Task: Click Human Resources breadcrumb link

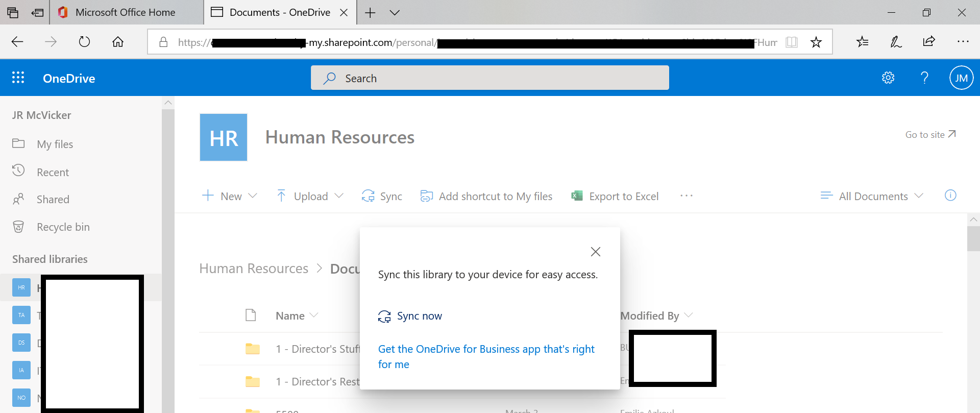Action: point(254,269)
